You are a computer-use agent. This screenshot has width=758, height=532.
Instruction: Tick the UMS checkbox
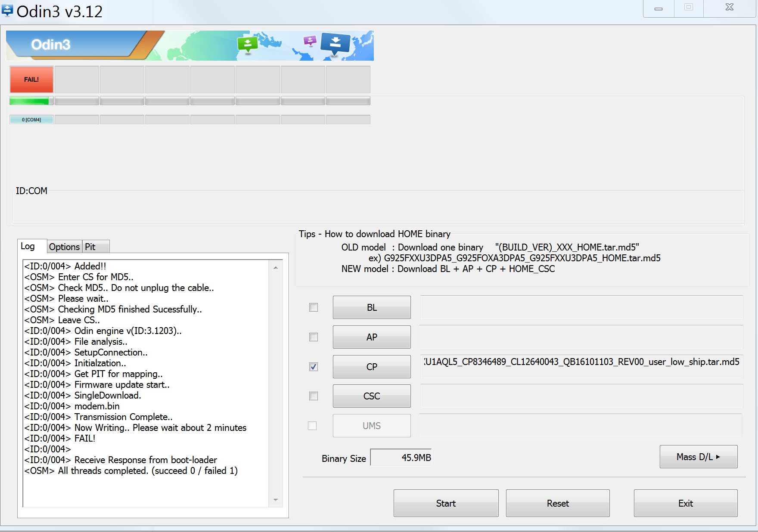click(x=312, y=426)
